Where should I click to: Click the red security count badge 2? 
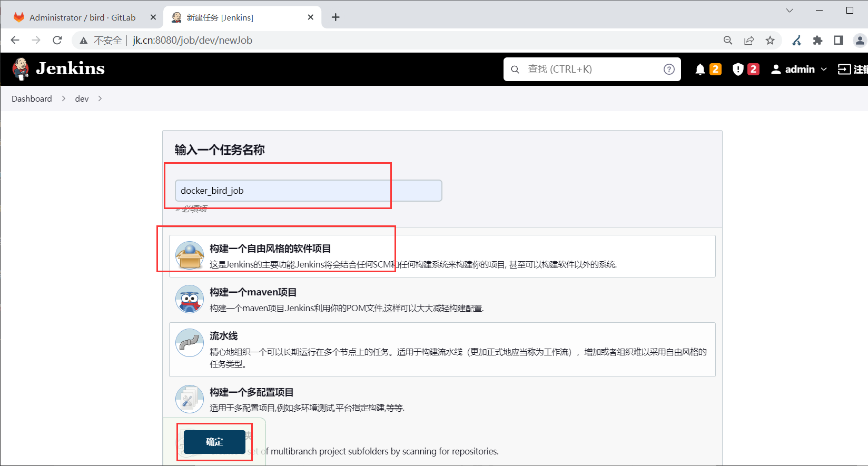click(x=754, y=70)
